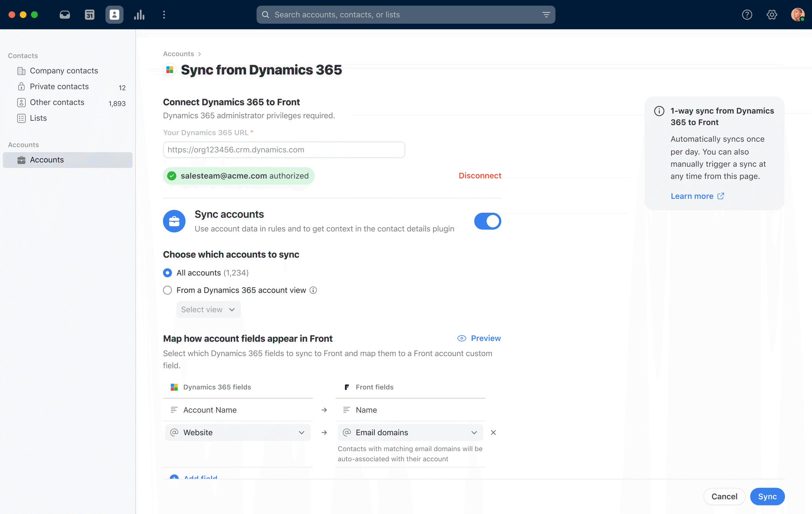The image size is (812, 514).
Task: Open the settings gear
Action: tap(772, 15)
